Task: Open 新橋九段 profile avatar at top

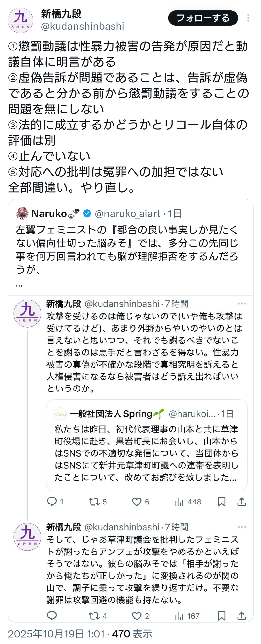Action: pos(21,21)
